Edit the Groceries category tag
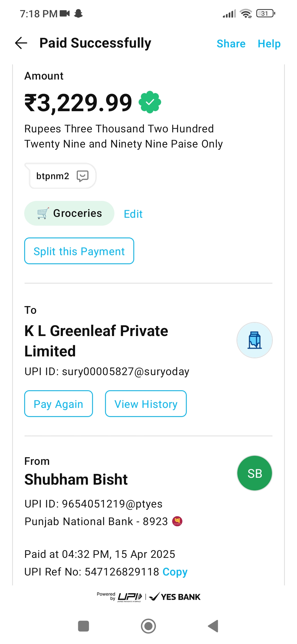 [x=133, y=214]
